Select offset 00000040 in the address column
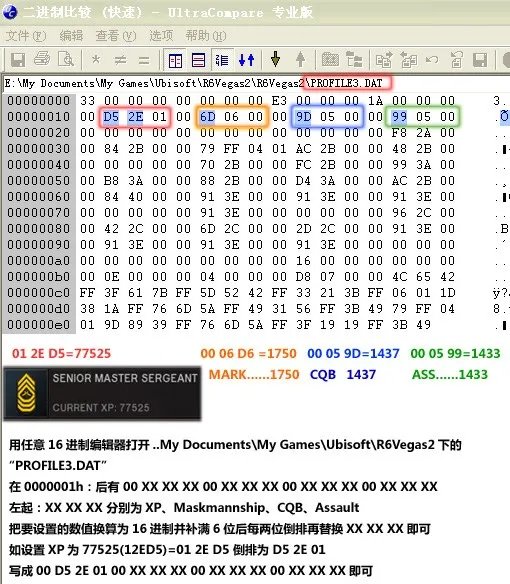Screen dimensions: 510x584 click(39, 165)
